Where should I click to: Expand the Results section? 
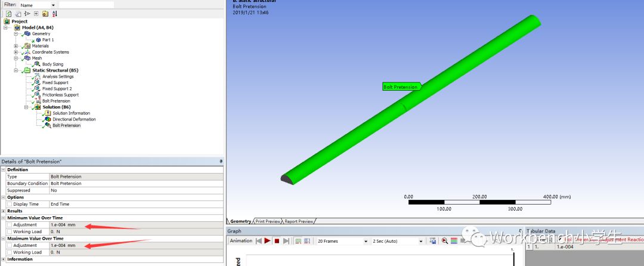pos(4,211)
